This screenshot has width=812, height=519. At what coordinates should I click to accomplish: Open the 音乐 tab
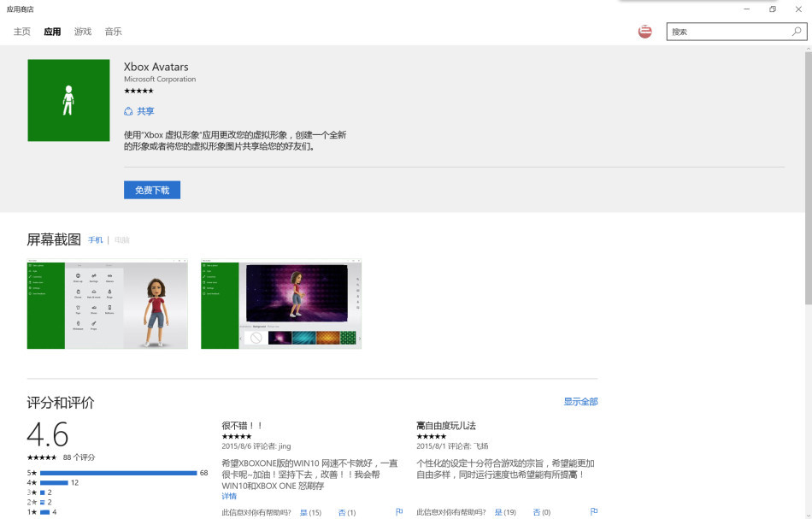(x=113, y=32)
